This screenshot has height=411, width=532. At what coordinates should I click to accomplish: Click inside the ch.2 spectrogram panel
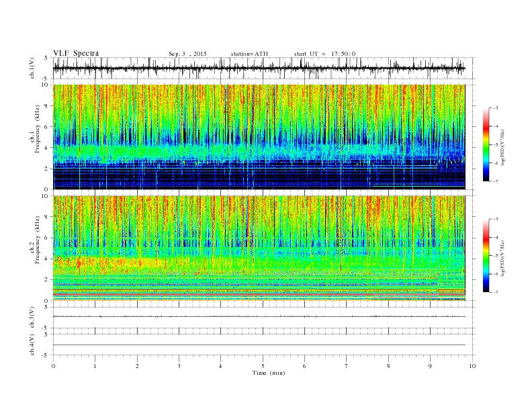pos(259,248)
